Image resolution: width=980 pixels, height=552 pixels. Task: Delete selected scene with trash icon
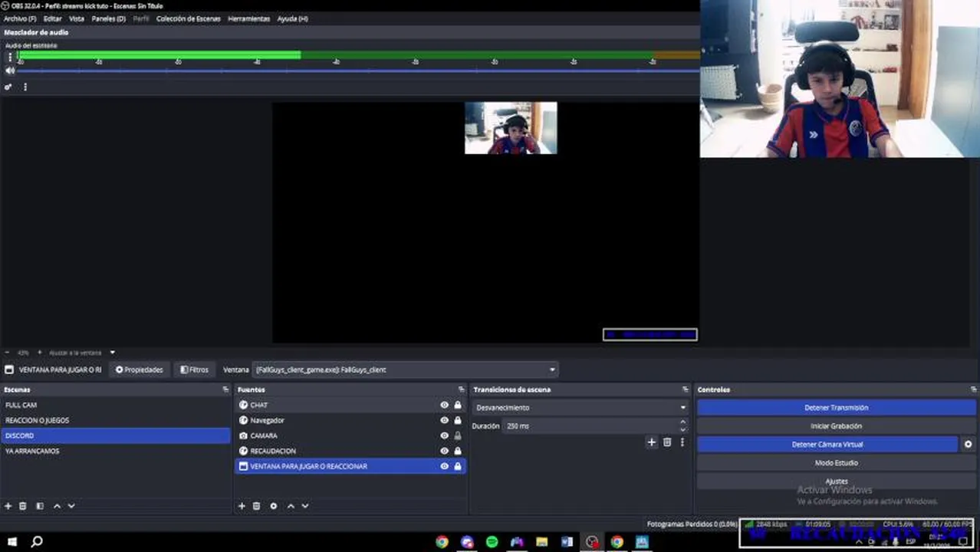[x=23, y=506]
